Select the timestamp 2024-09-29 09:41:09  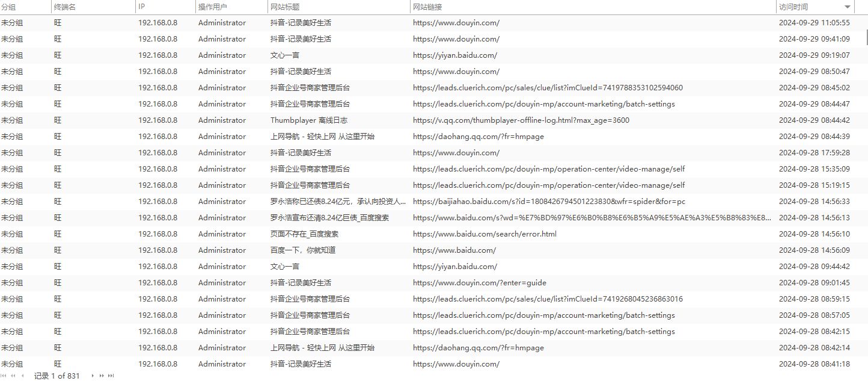[814, 39]
